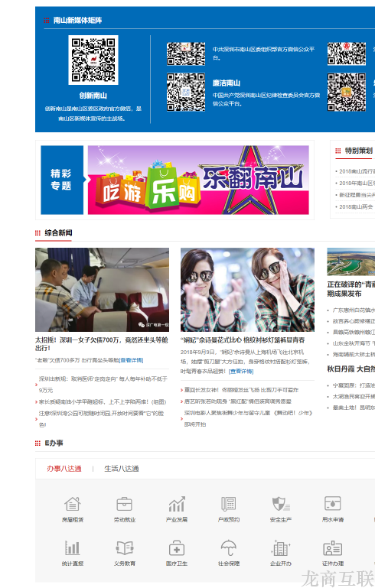Open the 正在破译的"青藏" headline
Screen dimensions: 375x588
[x=351, y=289]
